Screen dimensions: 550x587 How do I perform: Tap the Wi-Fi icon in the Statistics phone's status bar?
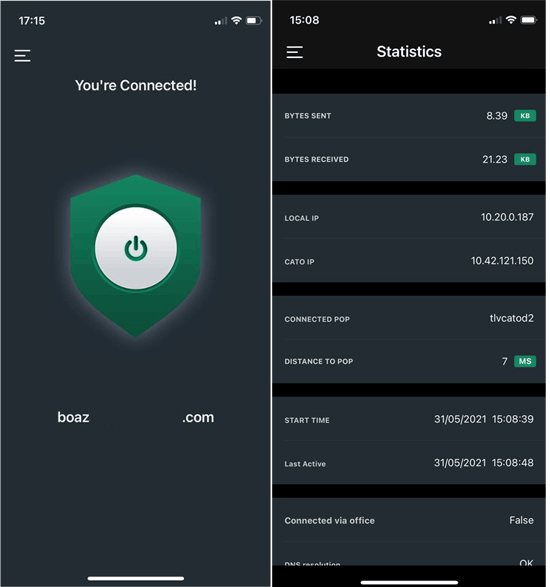point(511,20)
